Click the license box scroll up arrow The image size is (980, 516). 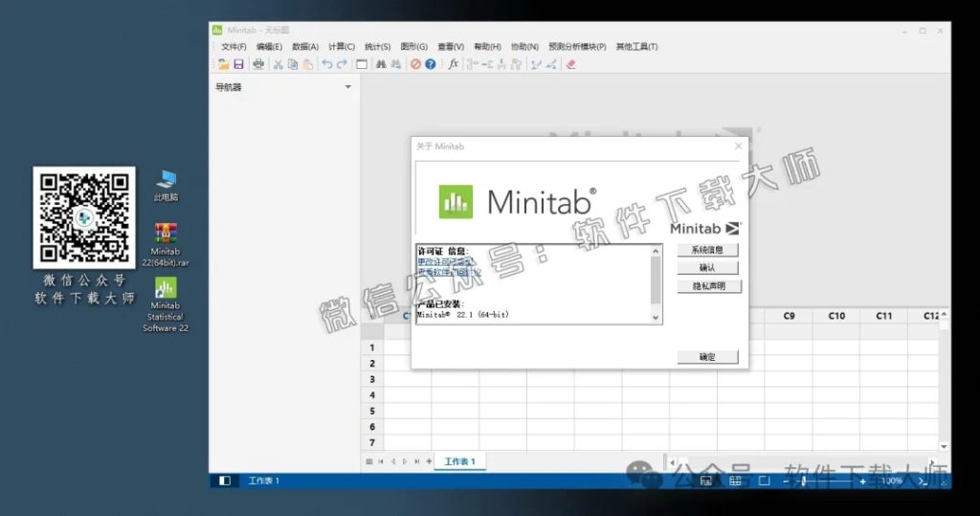(x=656, y=251)
